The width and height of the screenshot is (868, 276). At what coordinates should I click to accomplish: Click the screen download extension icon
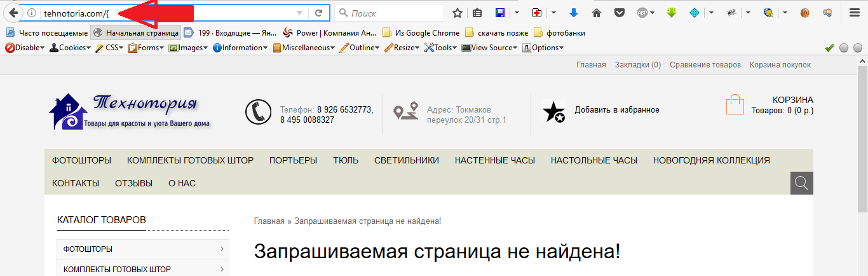click(827, 13)
